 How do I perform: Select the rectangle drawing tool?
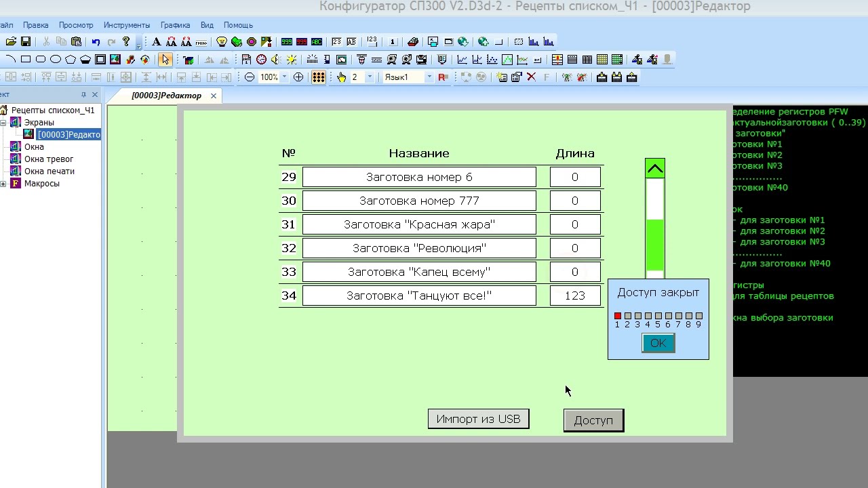click(x=26, y=60)
